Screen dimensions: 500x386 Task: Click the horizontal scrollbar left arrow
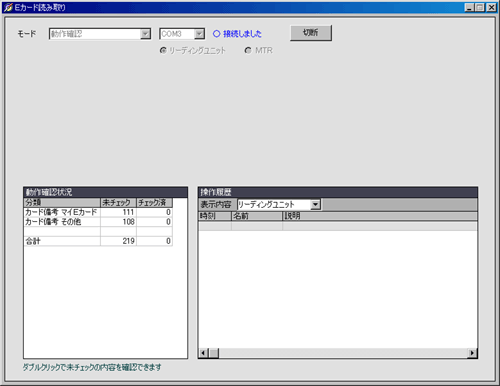(x=203, y=353)
